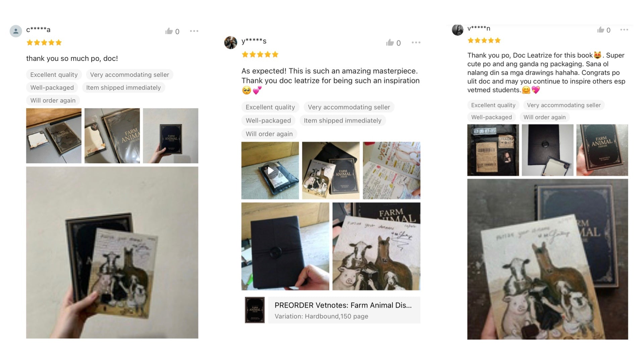Open more options for c*****a review
Image resolution: width=644 pixels, height=362 pixels.
tap(194, 31)
